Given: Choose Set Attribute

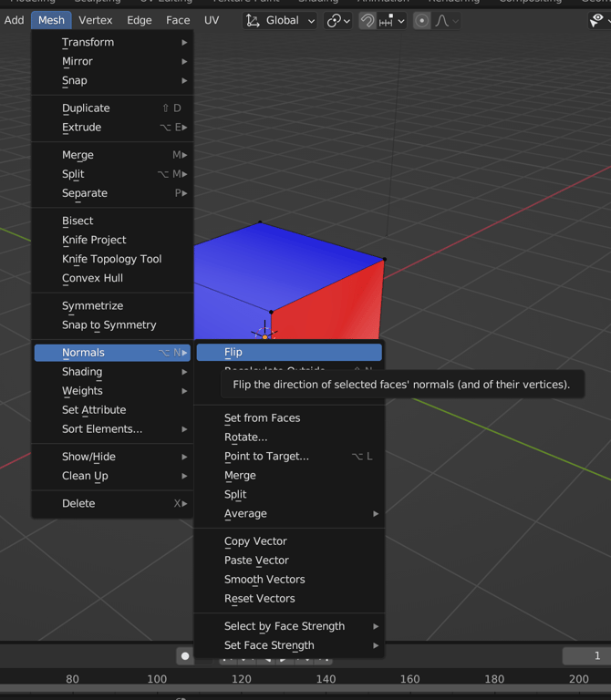Looking at the screenshot, I should click(112, 410).
